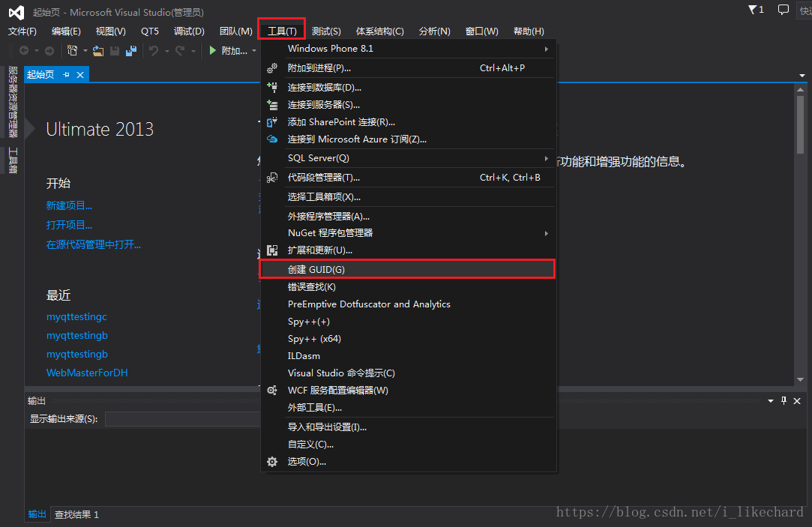812x527 pixels.
Task: Click the Save toolbar icon
Action: [115, 50]
